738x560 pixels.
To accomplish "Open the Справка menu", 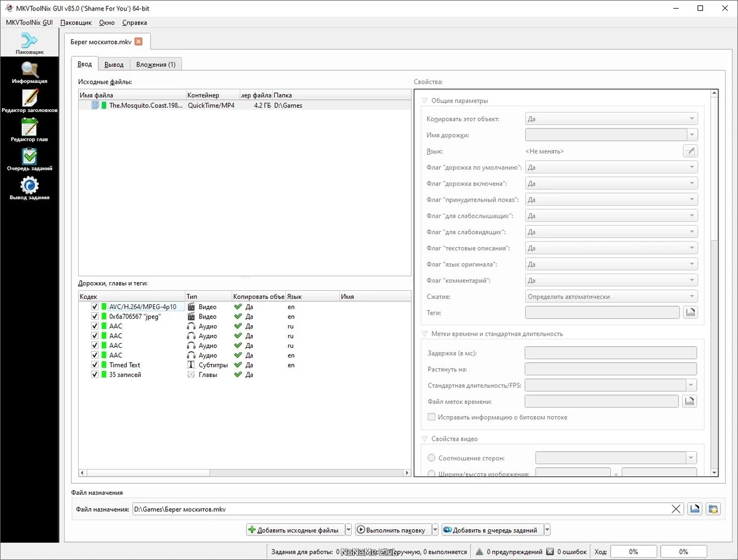I will 135,23.
